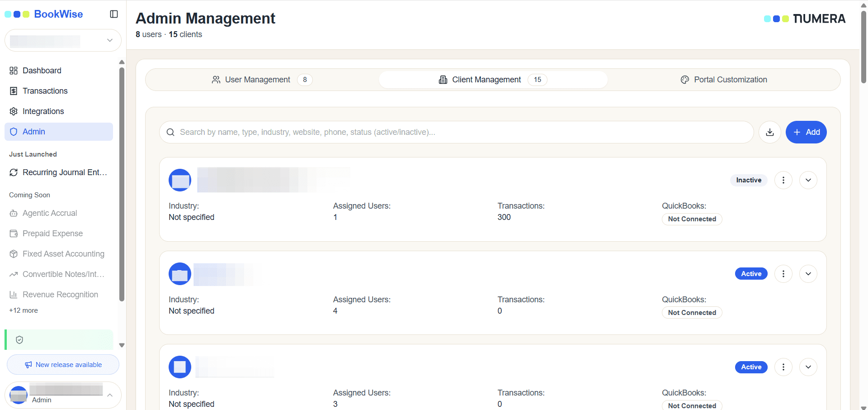Click the Not Connected badge for the 300 transactions client

[692, 219]
